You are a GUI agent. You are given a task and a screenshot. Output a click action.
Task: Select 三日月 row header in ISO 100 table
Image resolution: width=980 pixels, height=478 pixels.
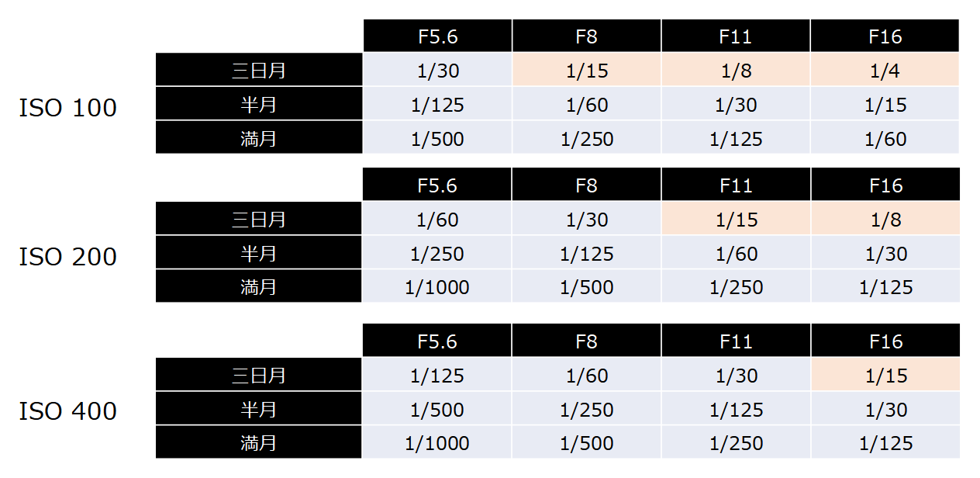(x=259, y=71)
